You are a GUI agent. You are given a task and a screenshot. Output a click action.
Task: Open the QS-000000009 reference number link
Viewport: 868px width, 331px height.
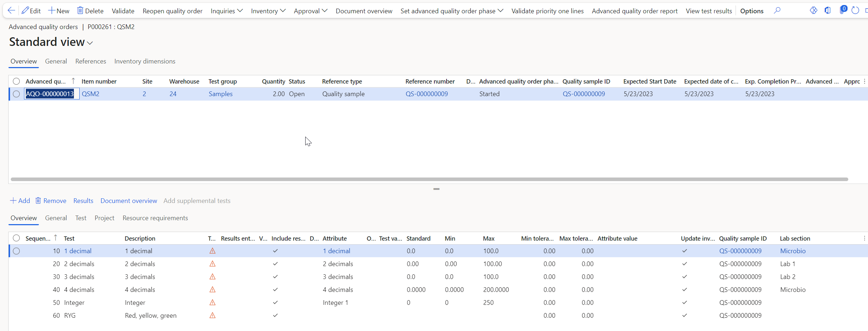point(426,94)
